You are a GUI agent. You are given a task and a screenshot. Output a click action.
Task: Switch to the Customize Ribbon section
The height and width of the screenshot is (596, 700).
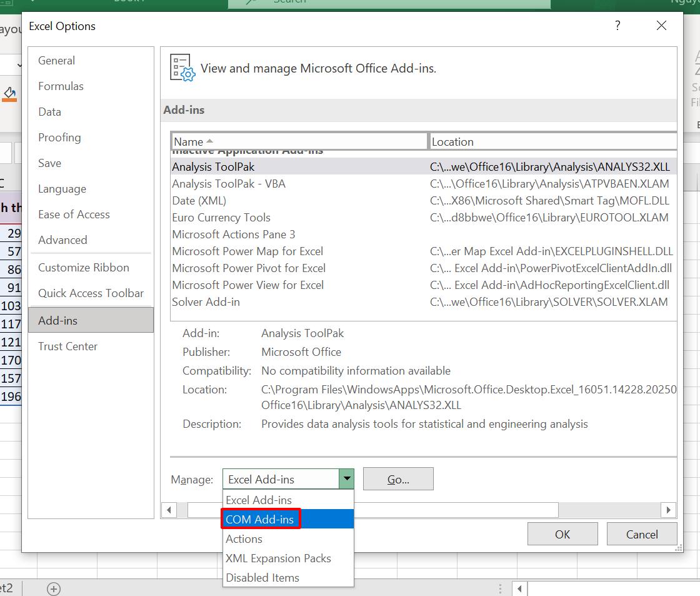pos(82,267)
